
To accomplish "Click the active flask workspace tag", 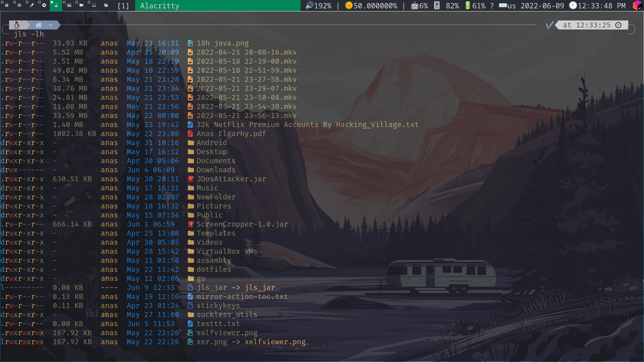I will [56, 5].
